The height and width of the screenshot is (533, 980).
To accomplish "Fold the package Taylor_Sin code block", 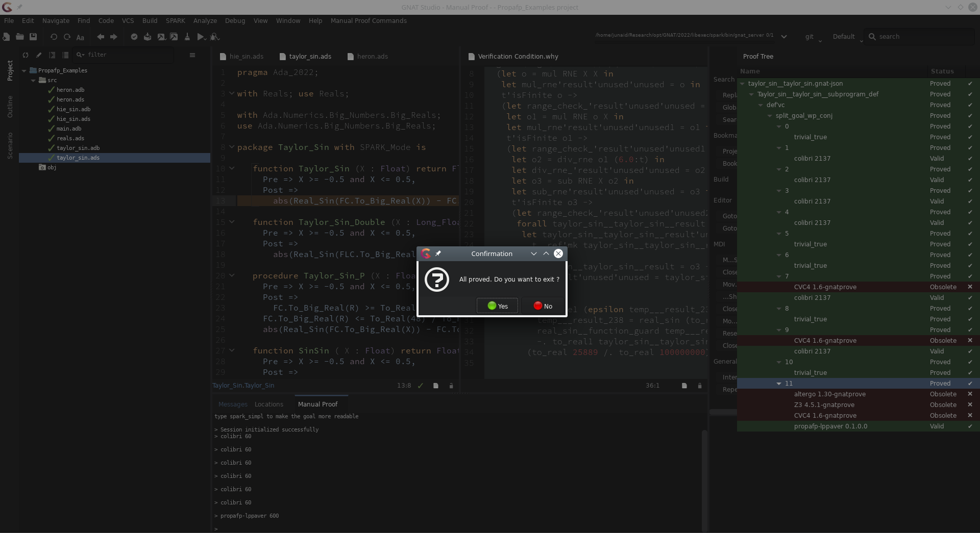I will pyautogui.click(x=232, y=147).
